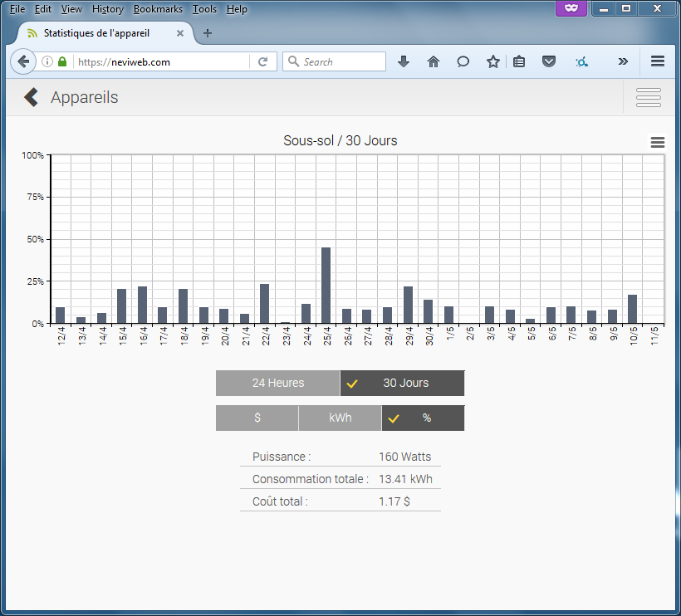
Task: Click the back arrow beside Appareils
Action: 31,97
